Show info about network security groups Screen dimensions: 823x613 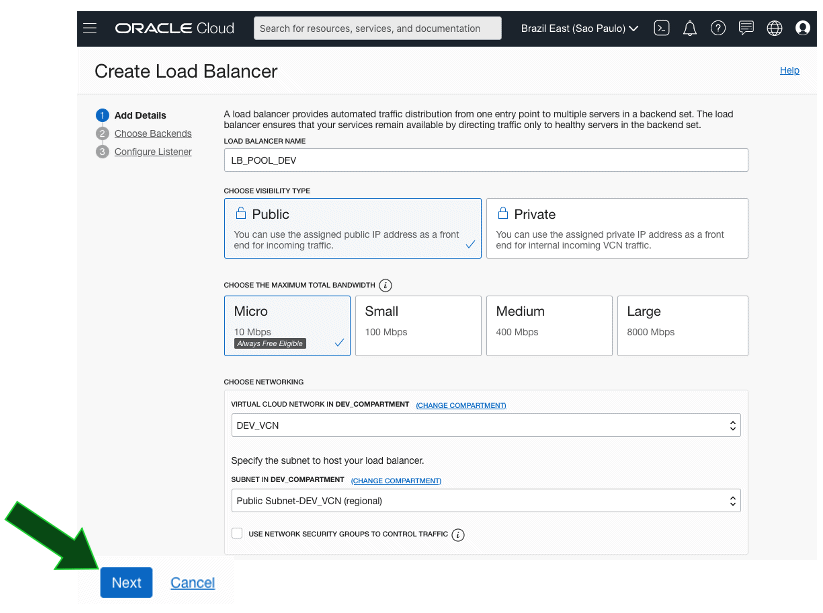pos(458,535)
